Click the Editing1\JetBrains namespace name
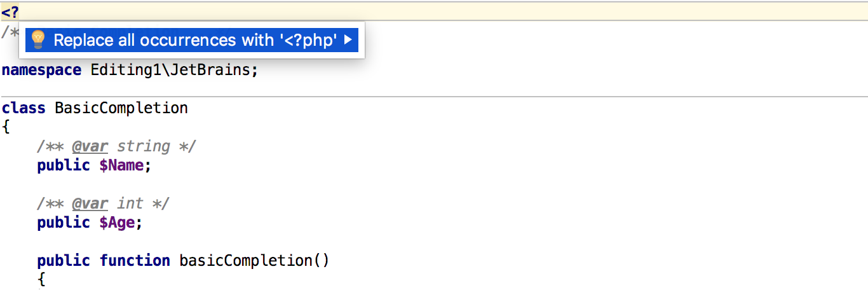The image size is (868, 290). pos(172,70)
